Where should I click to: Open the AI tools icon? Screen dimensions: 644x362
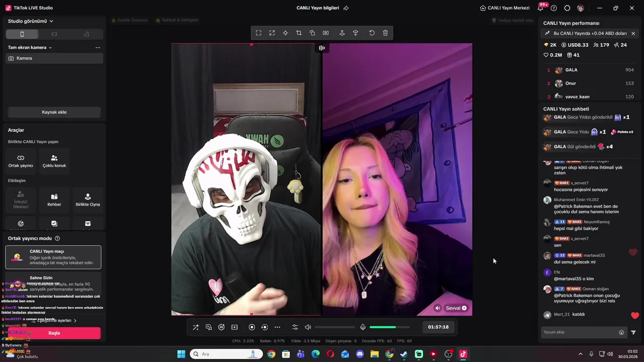[221, 327]
